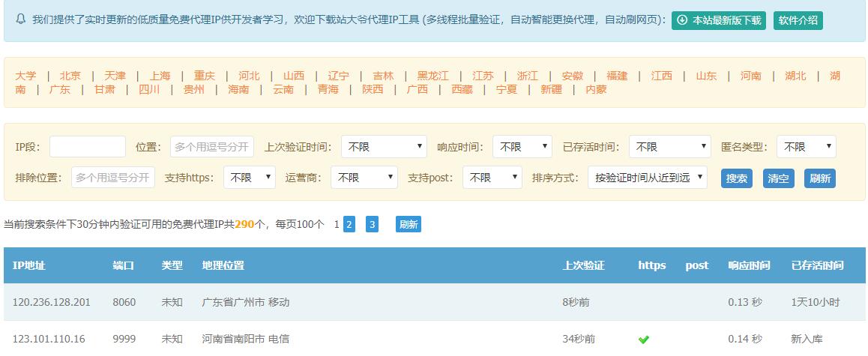The width and height of the screenshot is (868, 356).
Task: Select the 辽宁 region link
Action: coord(338,76)
